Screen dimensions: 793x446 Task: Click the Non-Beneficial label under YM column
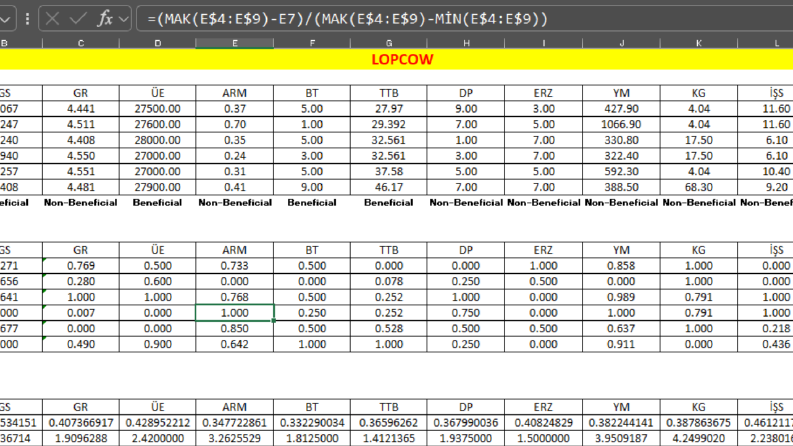[x=622, y=203]
